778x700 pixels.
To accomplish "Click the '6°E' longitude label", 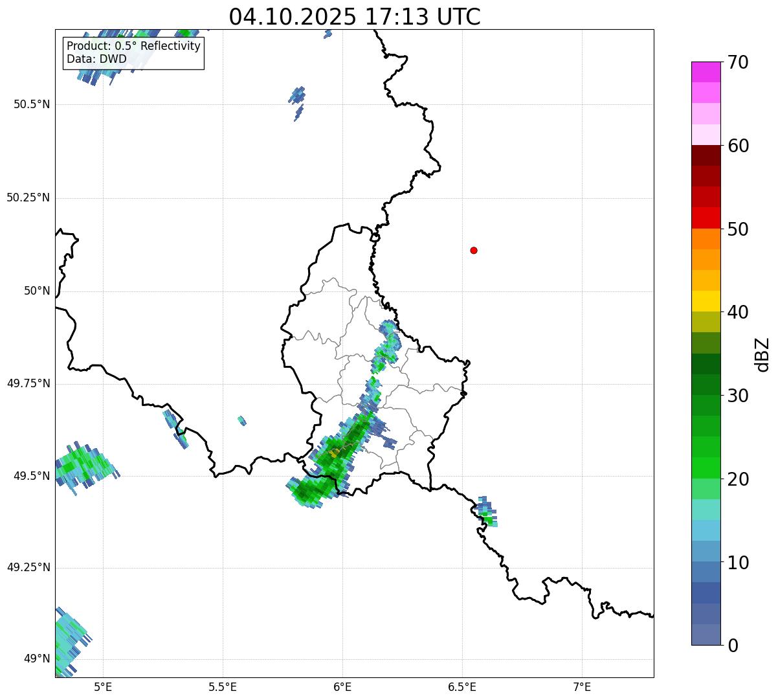I will (342, 686).
